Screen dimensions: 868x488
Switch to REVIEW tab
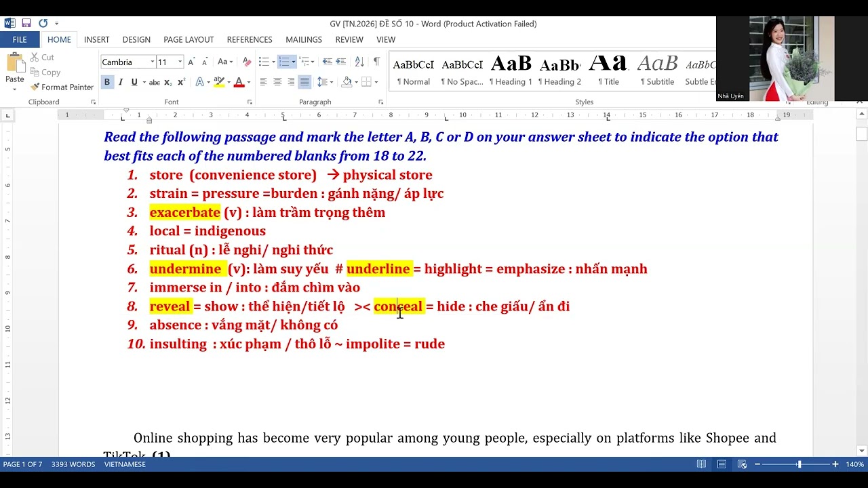click(x=349, y=39)
